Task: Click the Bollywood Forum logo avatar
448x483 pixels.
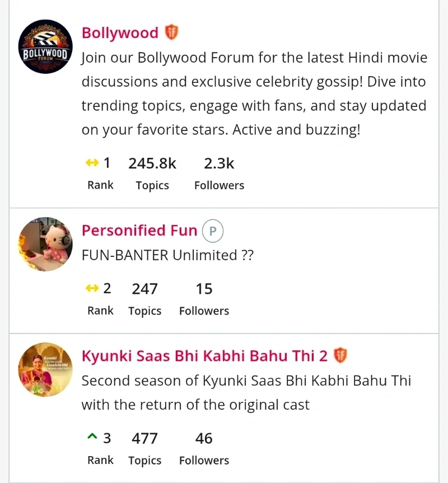Action: [x=45, y=46]
